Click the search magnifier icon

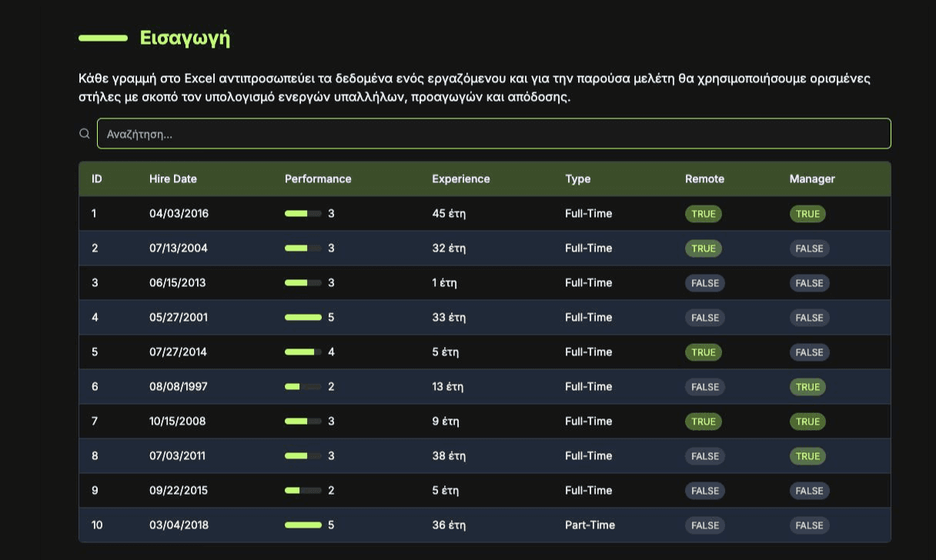click(x=85, y=134)
